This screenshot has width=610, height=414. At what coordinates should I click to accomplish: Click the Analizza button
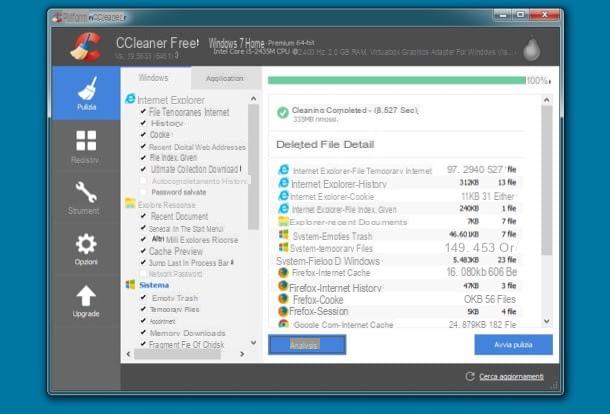click(307, 344)
